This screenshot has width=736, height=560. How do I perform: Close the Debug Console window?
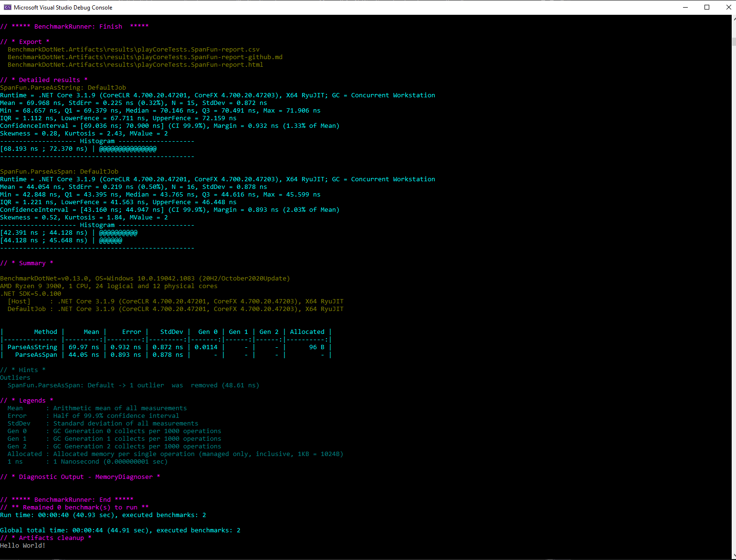(x=728, y=7)
